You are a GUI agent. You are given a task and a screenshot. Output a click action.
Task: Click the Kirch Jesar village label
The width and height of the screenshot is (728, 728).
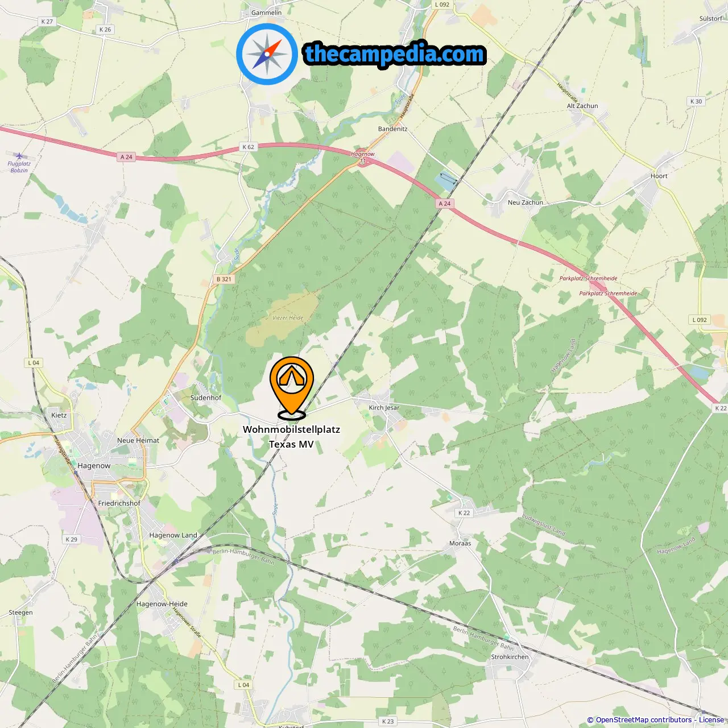tap(384, 408)
